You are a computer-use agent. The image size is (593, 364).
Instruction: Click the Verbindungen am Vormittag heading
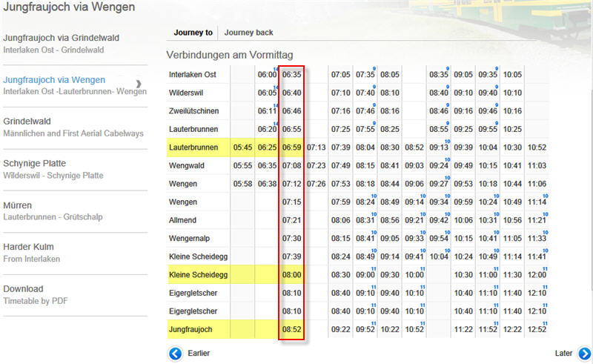click(x=230, y=55)
